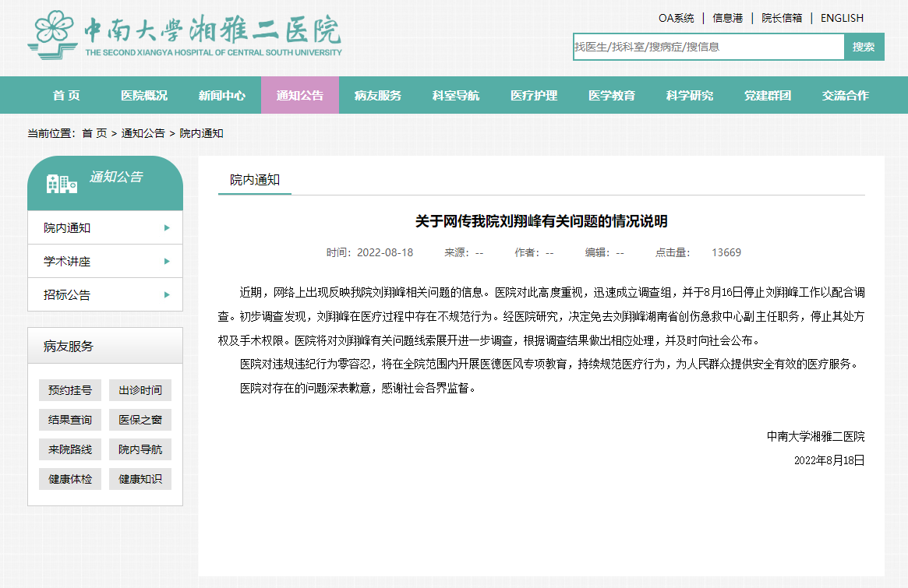This screenshot has height=588, width=908.
Task: Open the 信息港 link
Action: [x=727, y=18]
